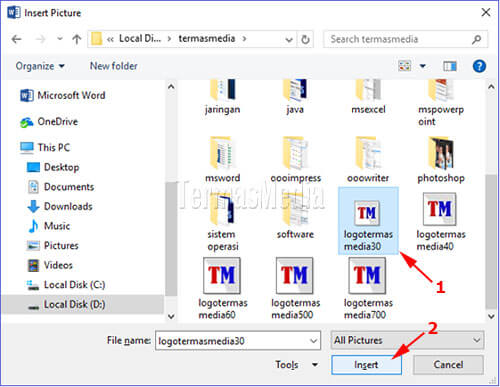Close the Insert Picture dialog
500x387 pixels.
click(x=486, y=13)
